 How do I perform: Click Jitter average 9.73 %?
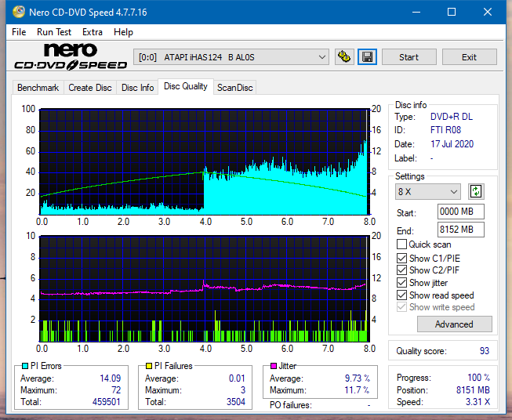(358, 378)
